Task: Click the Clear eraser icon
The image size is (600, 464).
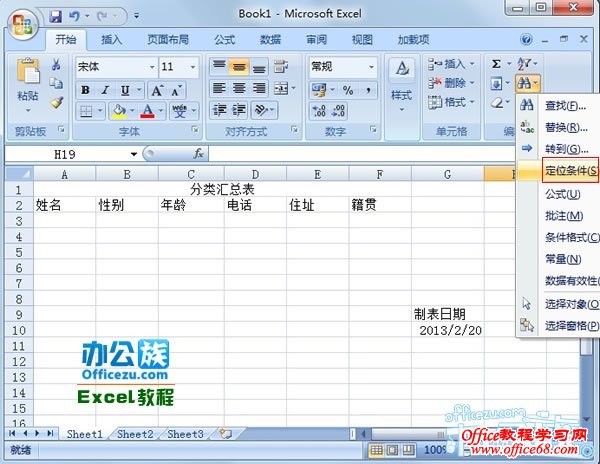Action: tap(496, 102)
